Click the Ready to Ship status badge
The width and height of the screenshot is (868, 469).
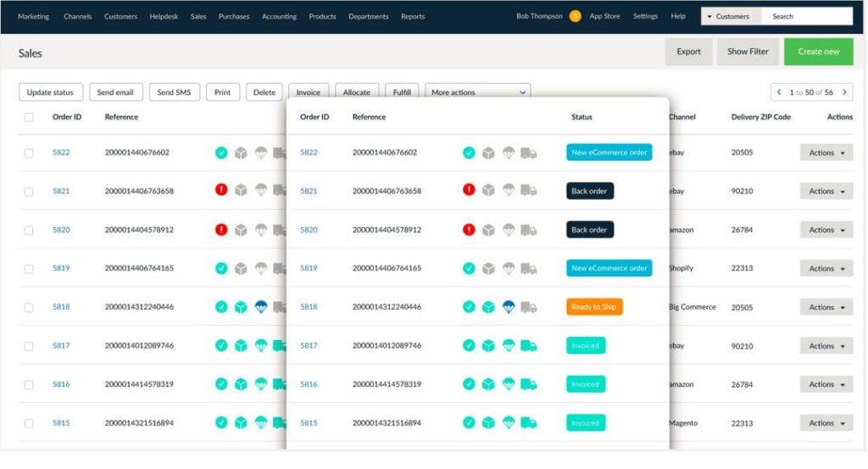point(594,307)
